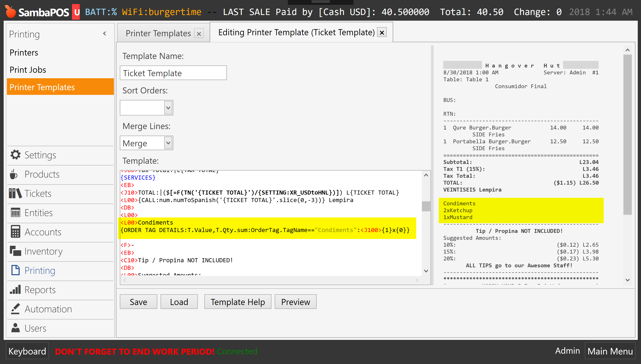Open the Users section label
This screenshot has height=364, width=641.
click(x=35, y=328)
